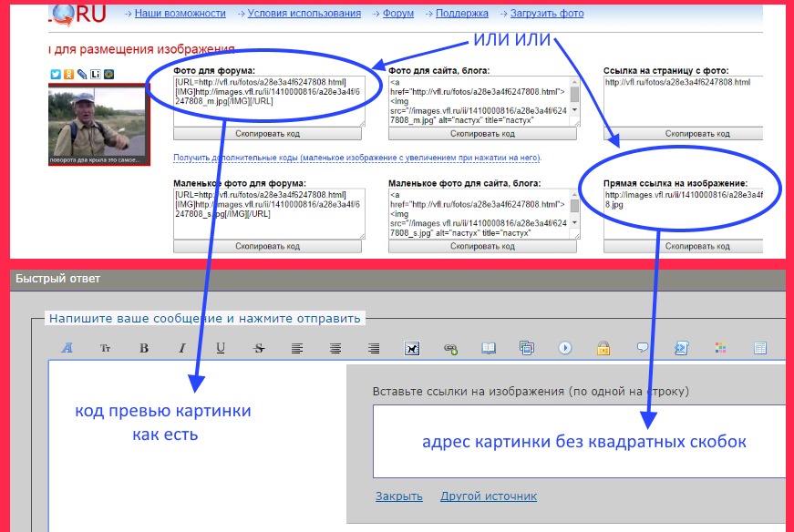Open the font size Tt icon
This screenshot has height=532, width=794.
(x=106, y=348)
